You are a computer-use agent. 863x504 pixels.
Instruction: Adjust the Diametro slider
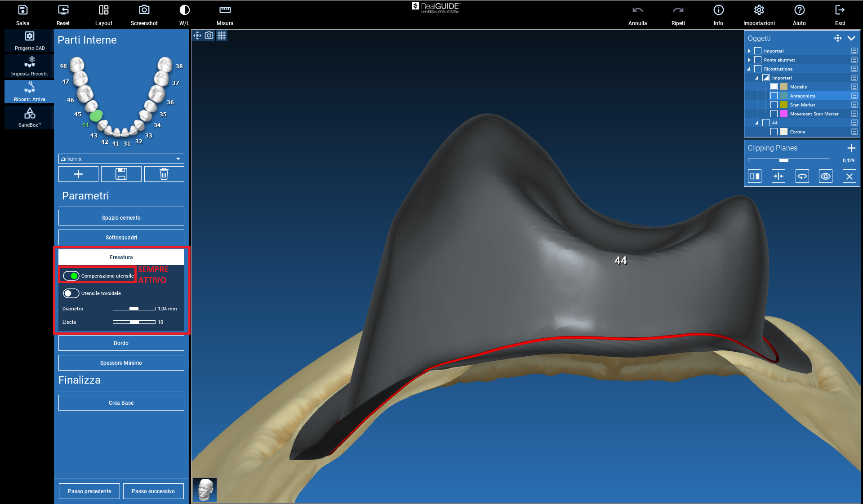134,309
